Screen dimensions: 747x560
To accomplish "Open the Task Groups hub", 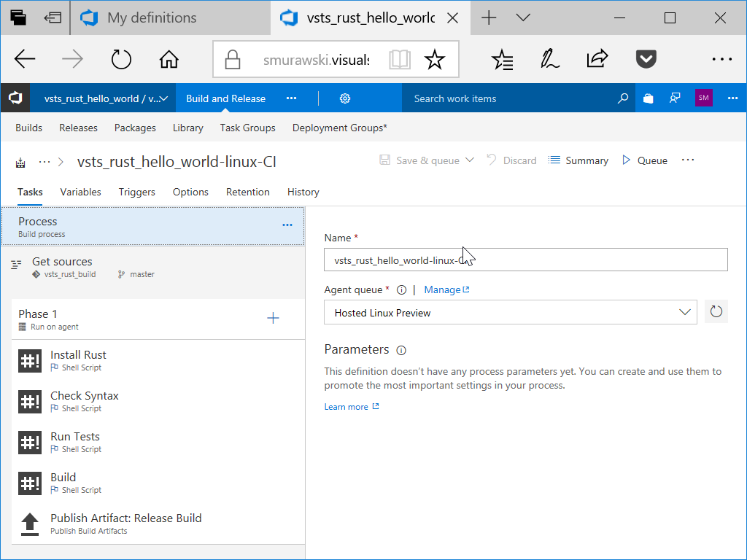I will [248, 128].
